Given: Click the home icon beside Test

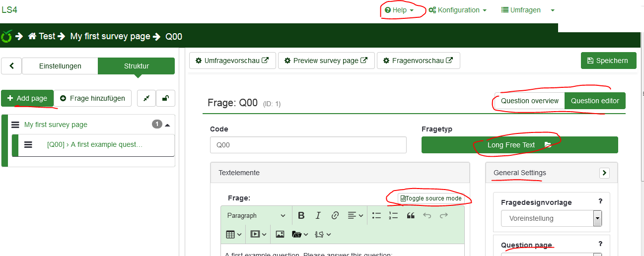Looking at the screenshot, I should (x=32, y=36).
